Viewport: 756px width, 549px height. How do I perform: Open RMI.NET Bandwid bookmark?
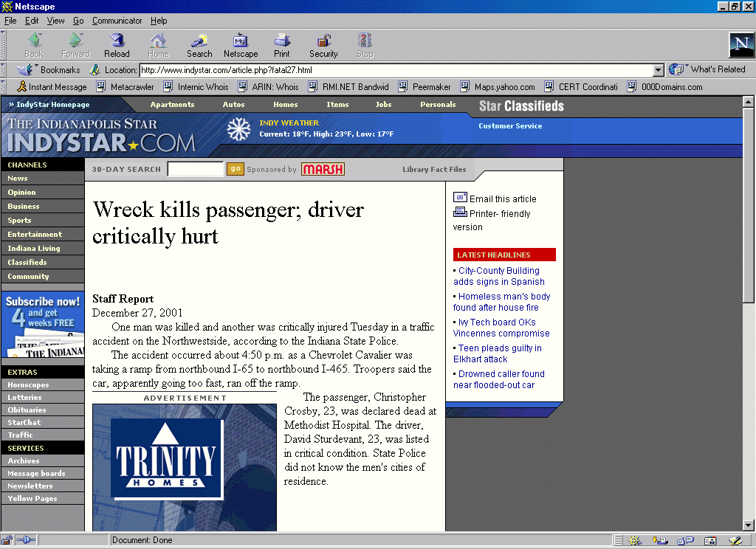tap(348, 87)
